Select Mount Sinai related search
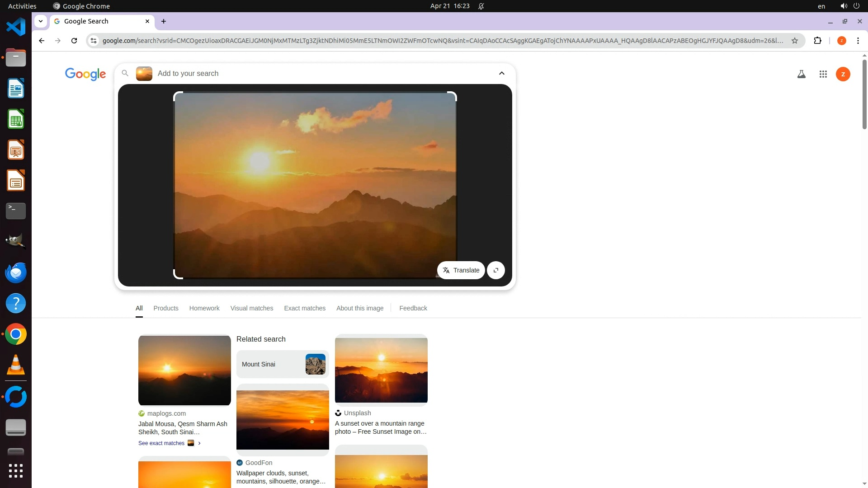 [282, 364]
